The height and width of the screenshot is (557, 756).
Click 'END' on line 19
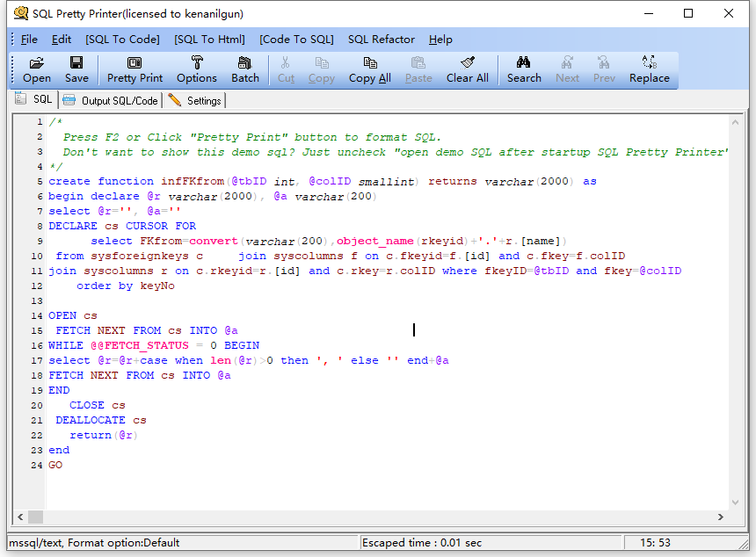(59, 390)
